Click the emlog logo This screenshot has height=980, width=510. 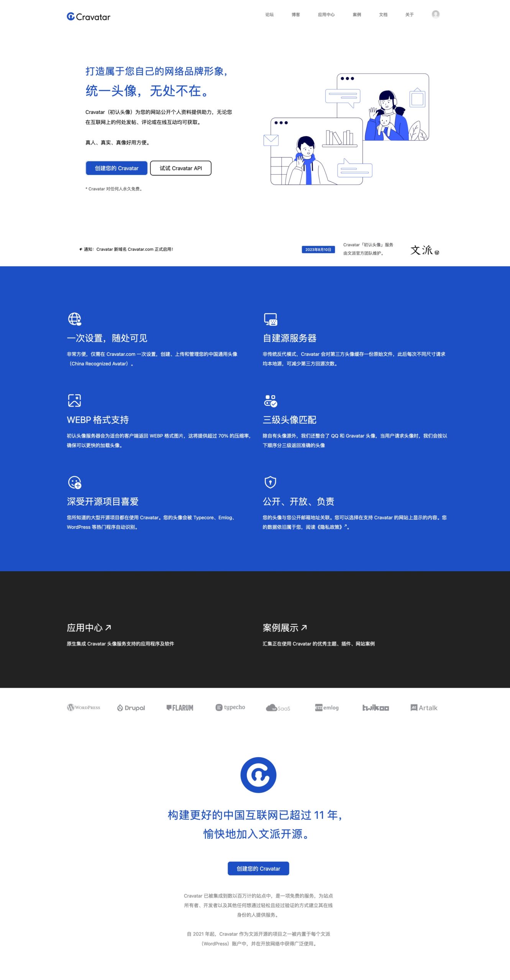(x=326, y=708)
